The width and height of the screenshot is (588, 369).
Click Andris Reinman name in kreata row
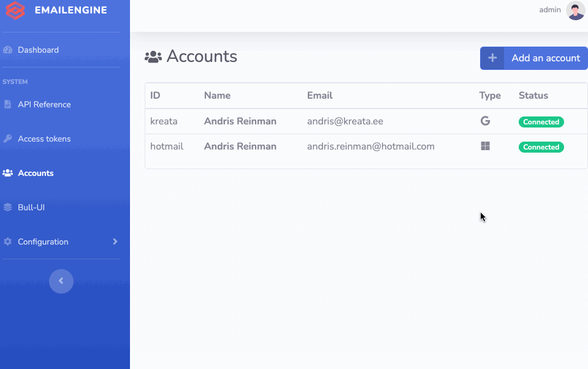click(x=240, y=121)
